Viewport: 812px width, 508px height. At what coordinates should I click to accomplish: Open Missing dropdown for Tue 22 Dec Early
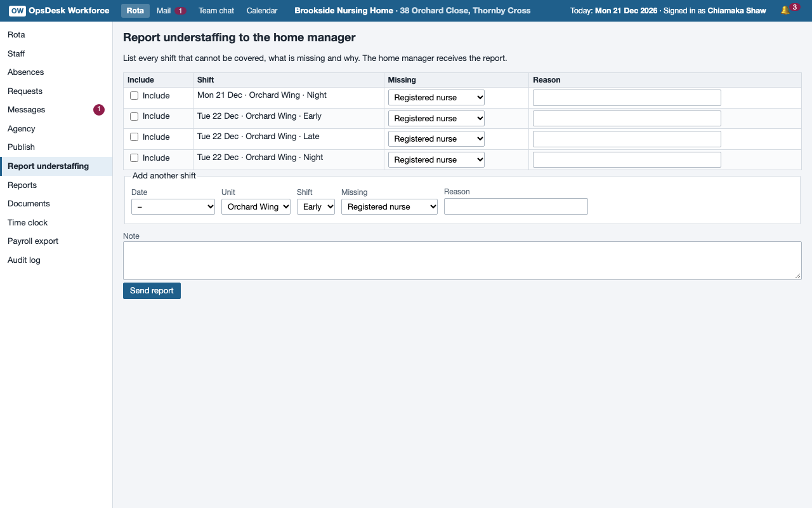click(x=436, y=118)
